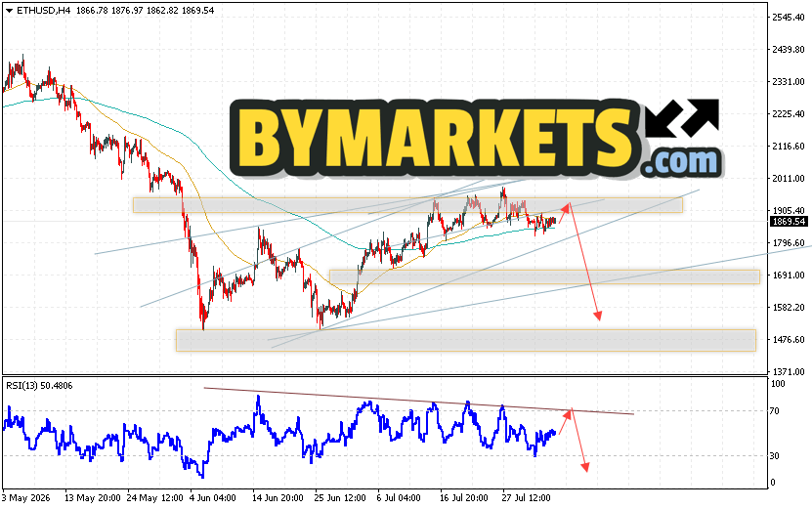This screenshot has width=812, height=509.
Task: Click the 2011.00 price axis label
Action: (789, 179)
